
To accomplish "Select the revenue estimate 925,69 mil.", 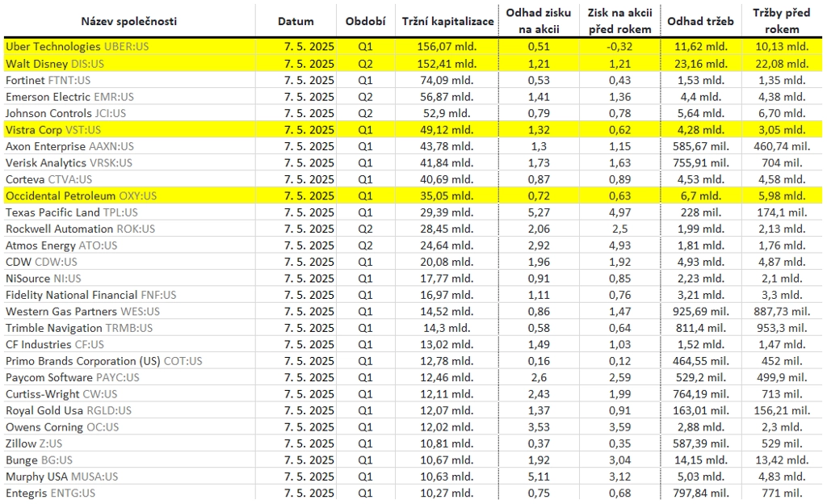I will 701,312.
